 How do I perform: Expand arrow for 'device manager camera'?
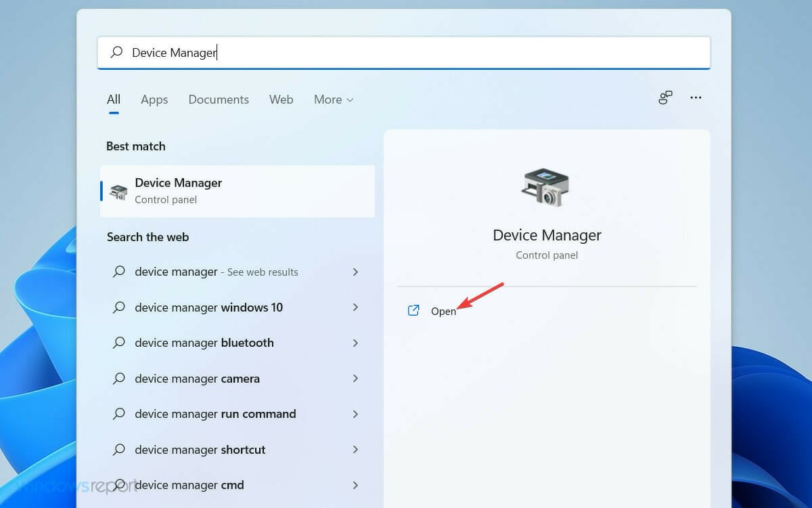[355, 379]
